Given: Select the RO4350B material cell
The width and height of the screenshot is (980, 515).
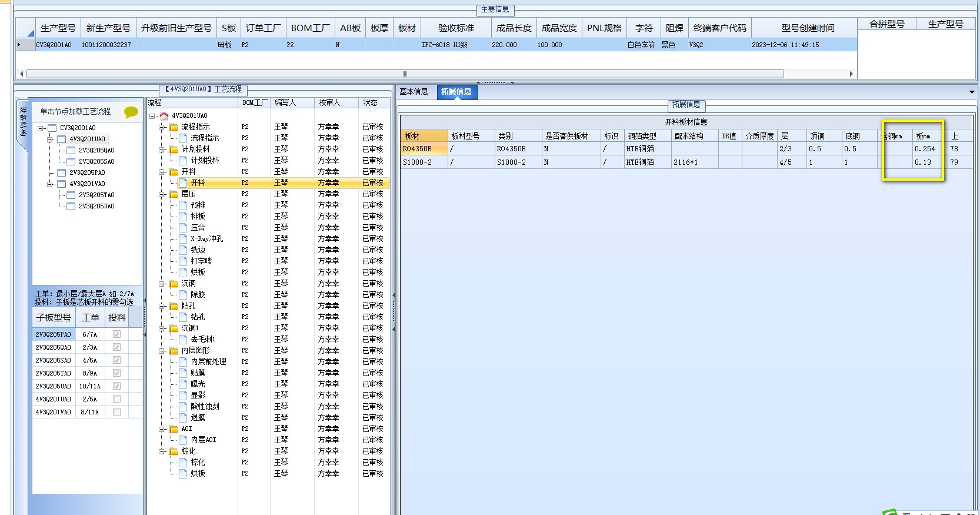Looking at the screenshot, I should coord(424,149).
